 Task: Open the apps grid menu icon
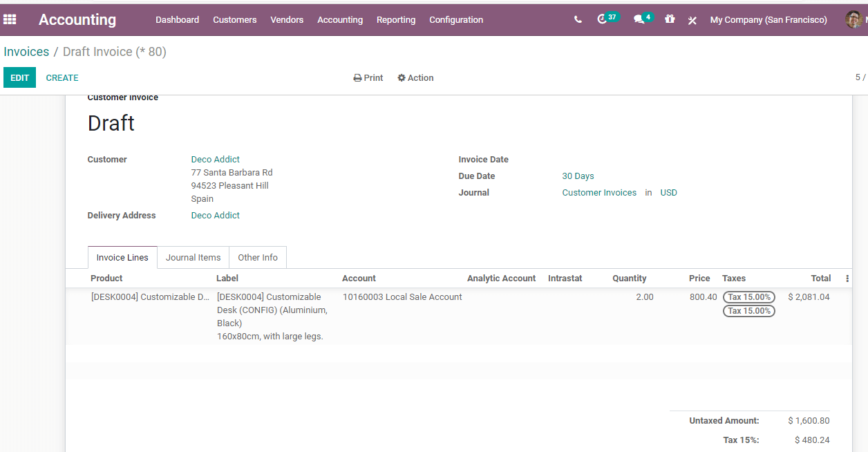pos(10,19)
